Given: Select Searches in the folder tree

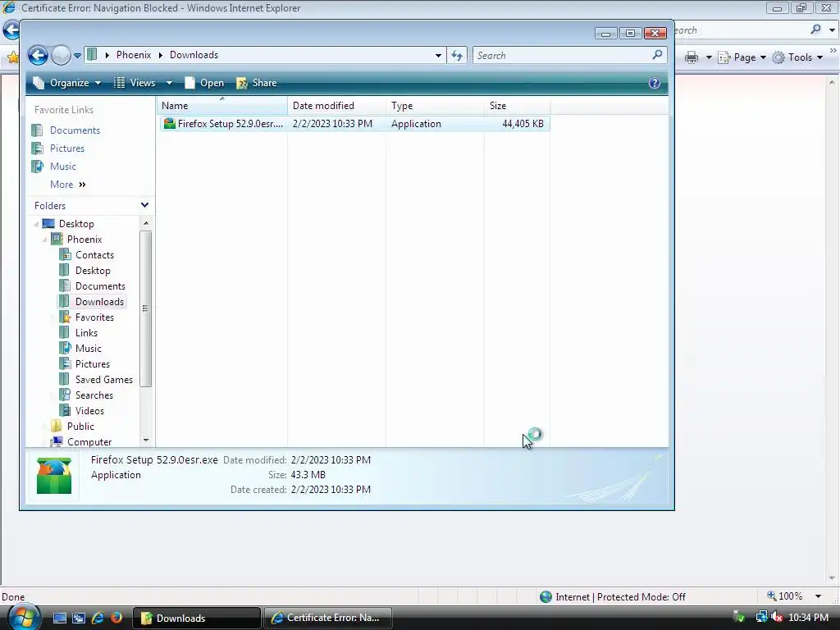Looking at the screenshot, I should [x=94, y=395].
